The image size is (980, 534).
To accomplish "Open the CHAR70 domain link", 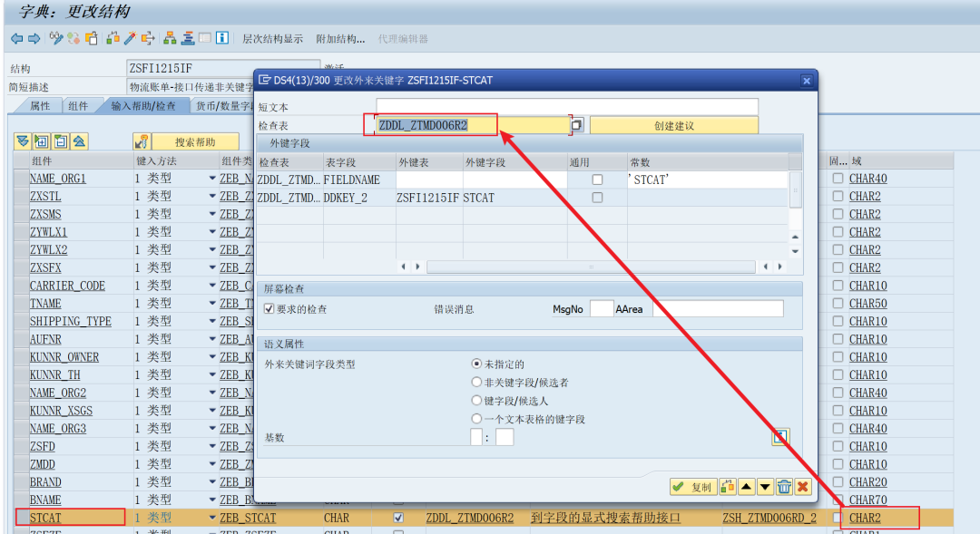I will pyautogui.click(x=868, y=500).
